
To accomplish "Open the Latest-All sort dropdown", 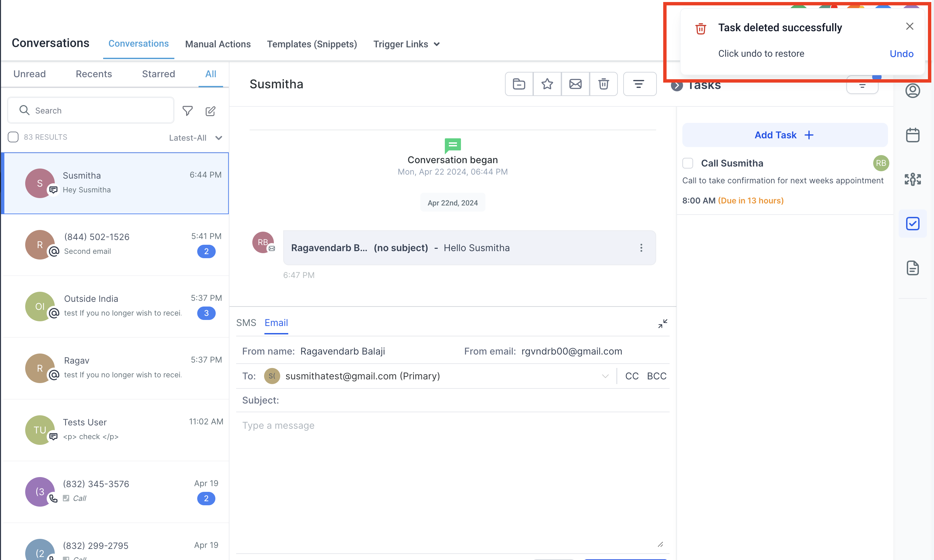I will [195, 138].
